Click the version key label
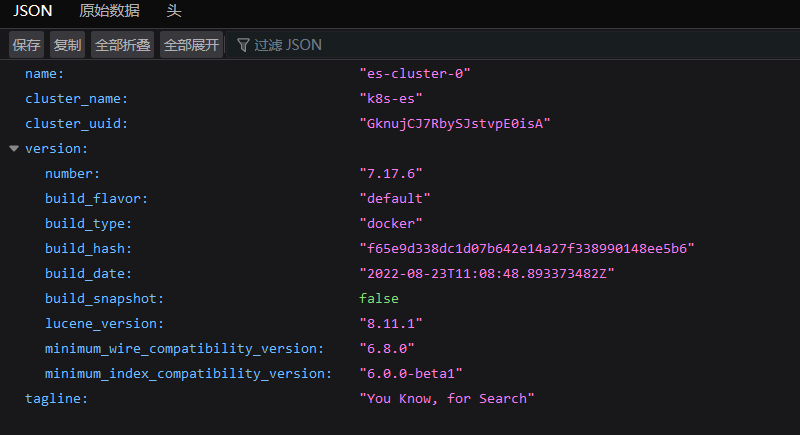 (57, 148)
